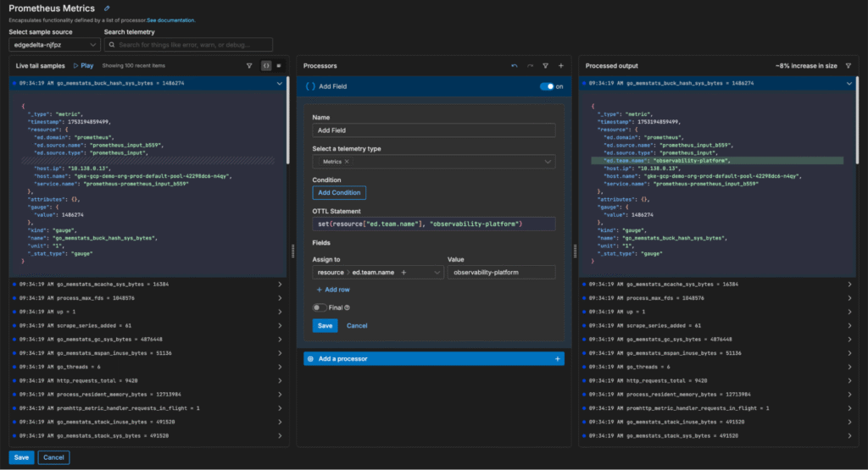Click the undo arrow in Processors header
Screen dimensions: 868x470
tap(515, 65)
